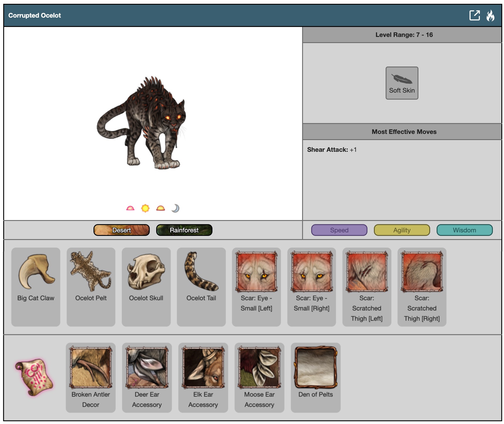Select the yellow Agility stat badge

tap(402, 230)
